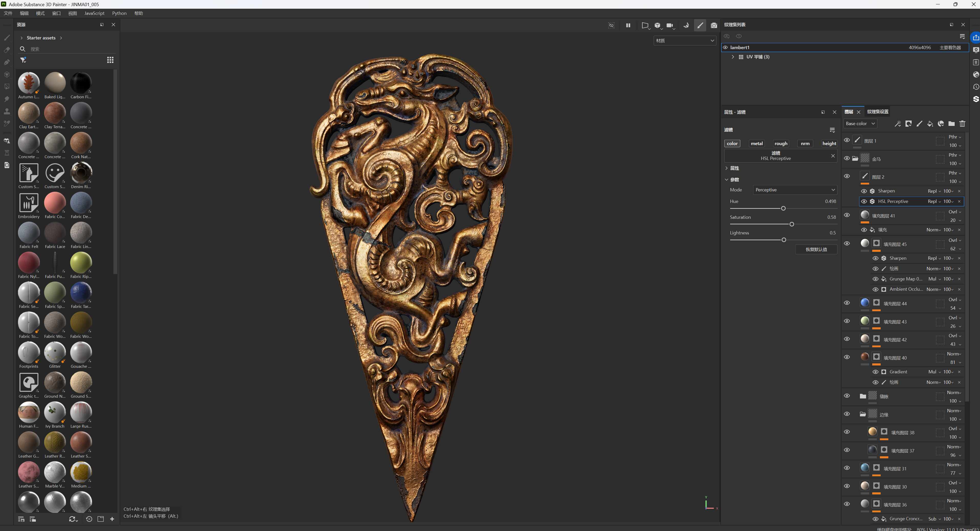Toggle grid view in assets panel
The height and width of the screenshot is (531, 980).
coord(110,60)
